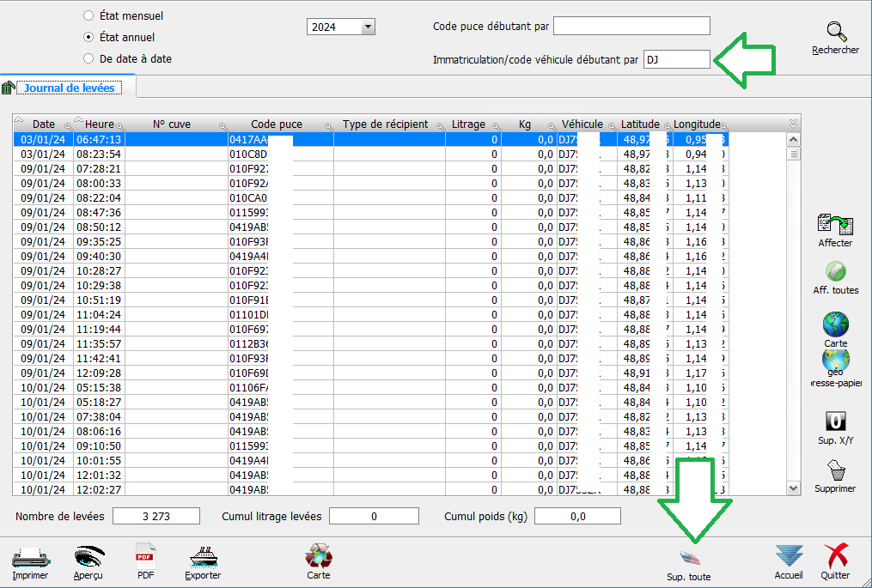The image size is (872, 588).
Task: Open Aperçu eye preview icon
Action: (x=88, y=557)
